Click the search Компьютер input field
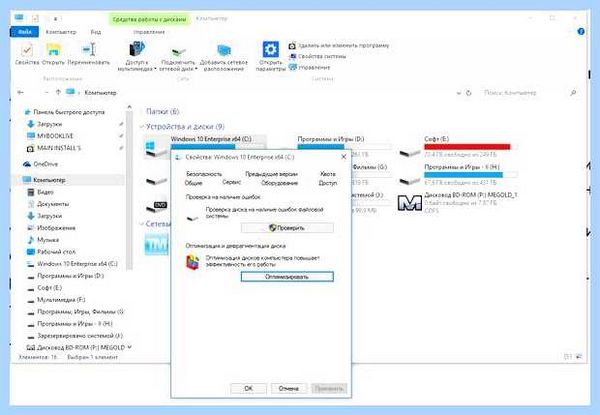The image size is (600, 415). click(526, 93)
